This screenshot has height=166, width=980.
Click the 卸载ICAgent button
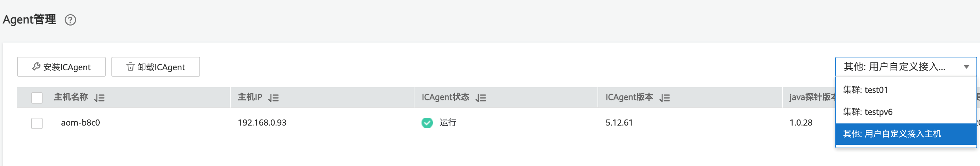click(156, 67)
